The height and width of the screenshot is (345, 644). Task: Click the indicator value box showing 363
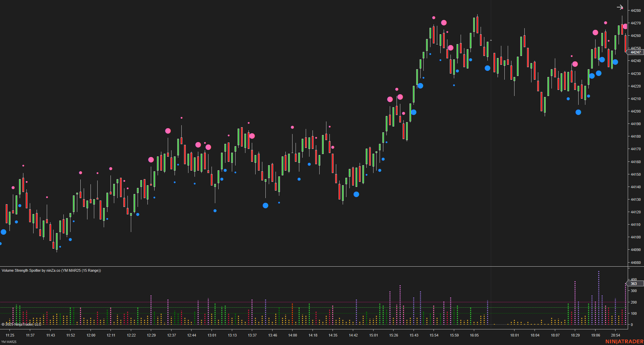point(634,284)
